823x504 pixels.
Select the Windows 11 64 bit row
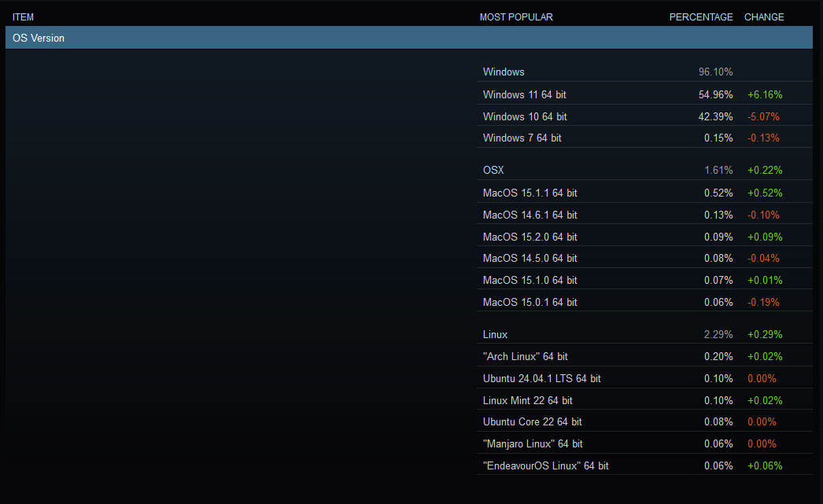644,94
